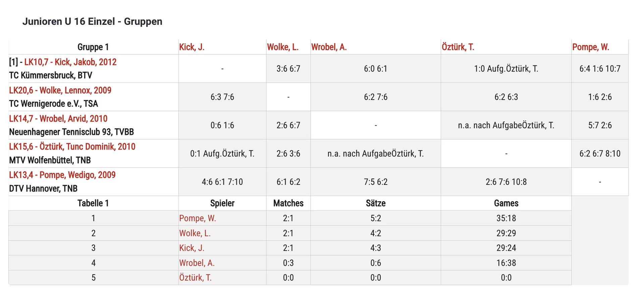Open Pompe, W. column header link
Screen dimensions: 644x304
click(x=591, y=47)
